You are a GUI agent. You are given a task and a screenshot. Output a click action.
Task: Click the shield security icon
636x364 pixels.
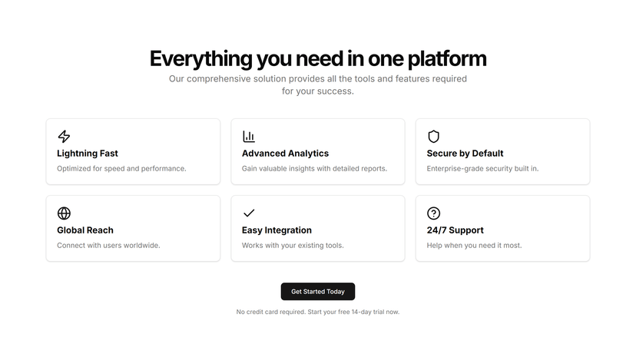433,136
